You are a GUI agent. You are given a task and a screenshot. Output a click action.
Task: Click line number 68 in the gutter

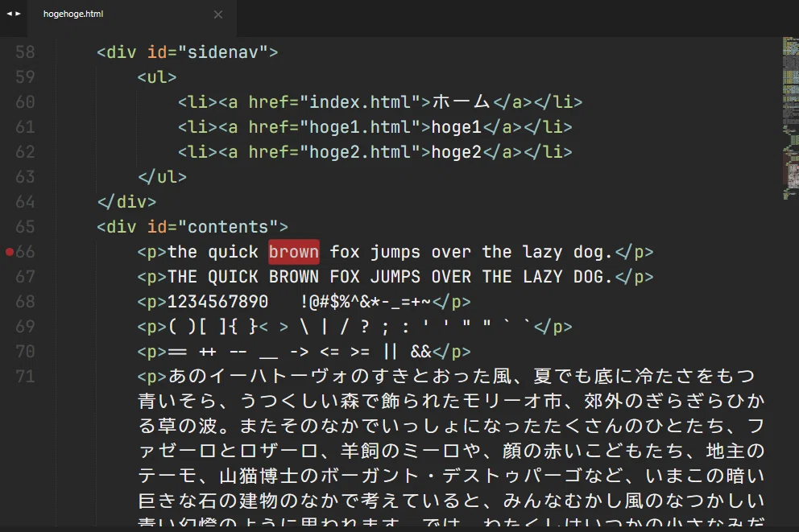pyautogui.click(x=26, y=301)
